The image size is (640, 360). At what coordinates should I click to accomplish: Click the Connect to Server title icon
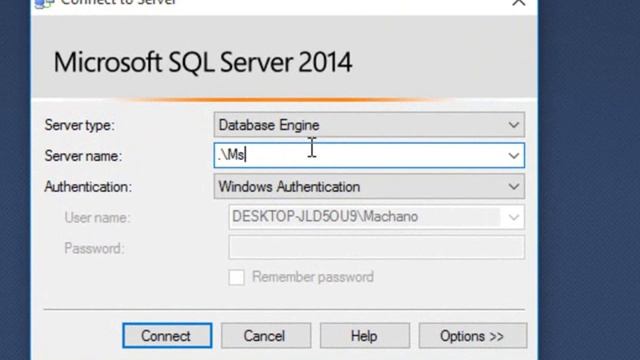44,3
